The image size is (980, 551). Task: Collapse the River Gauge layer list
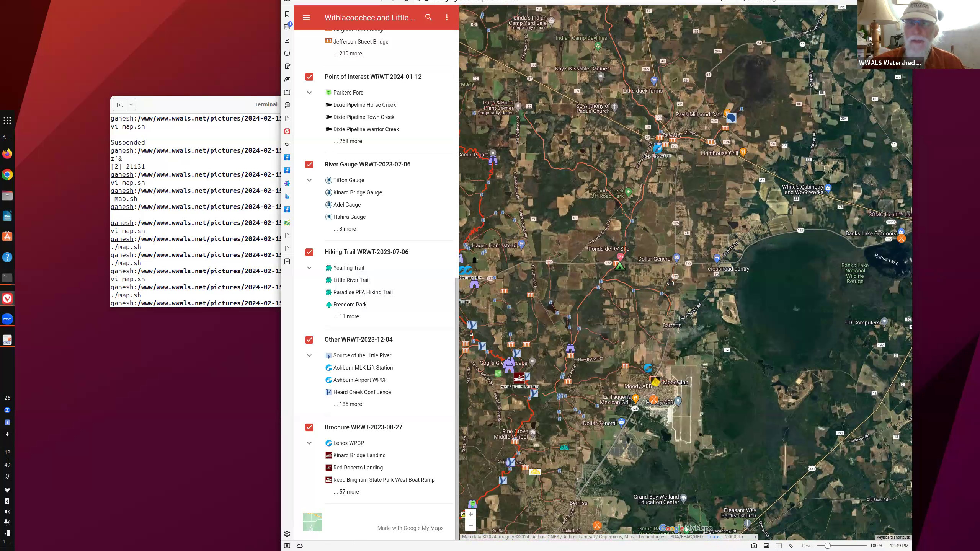pyautogui.click(x=309, y=180)
